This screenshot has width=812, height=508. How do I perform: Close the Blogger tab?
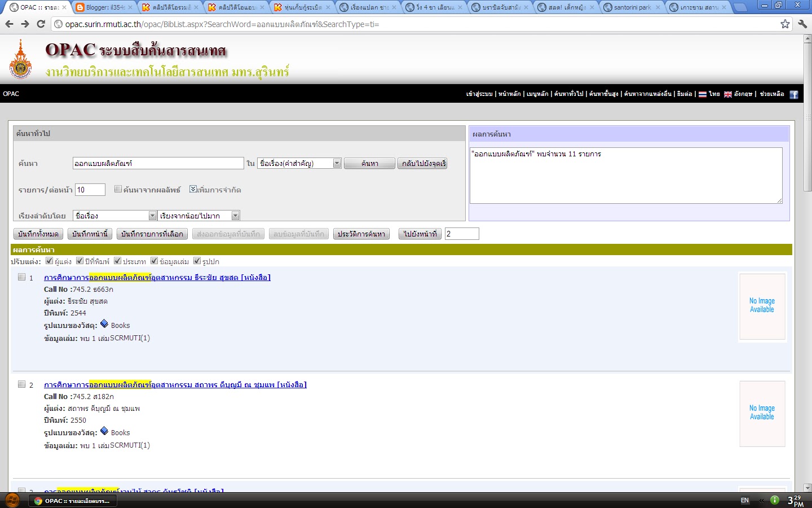pos(130,7)
